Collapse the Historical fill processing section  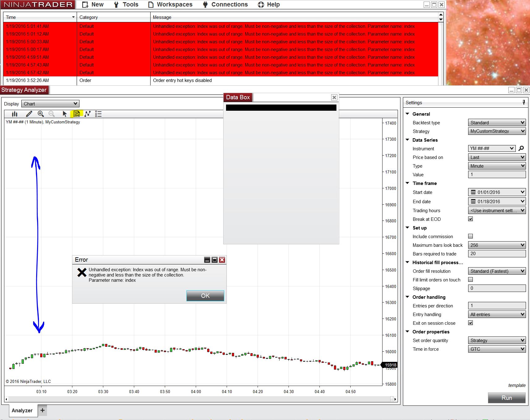(x=408, y=262)
